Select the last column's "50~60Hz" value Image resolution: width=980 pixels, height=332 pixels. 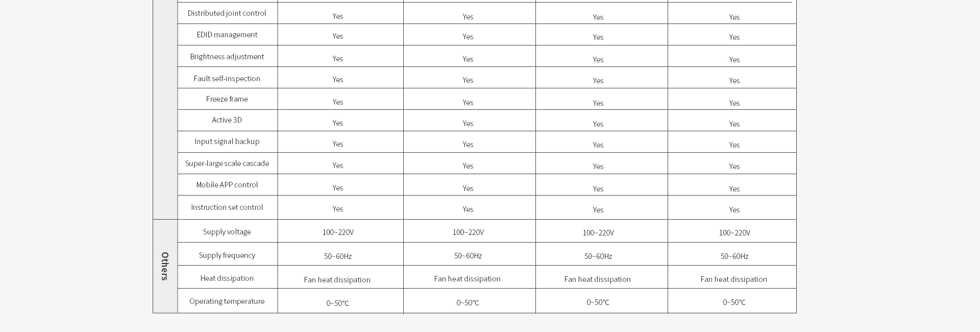(734, 256)
